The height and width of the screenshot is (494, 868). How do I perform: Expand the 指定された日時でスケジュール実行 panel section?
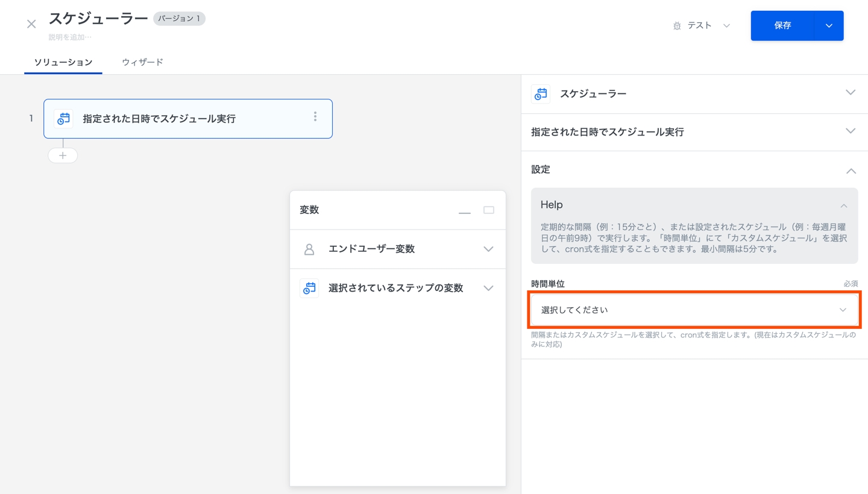pos(851,131)
